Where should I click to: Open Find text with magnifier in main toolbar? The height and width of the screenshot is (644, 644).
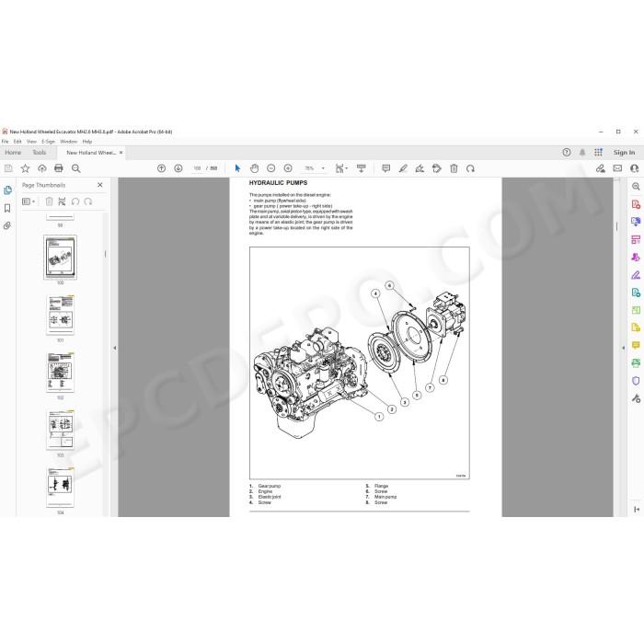[76, 168]
